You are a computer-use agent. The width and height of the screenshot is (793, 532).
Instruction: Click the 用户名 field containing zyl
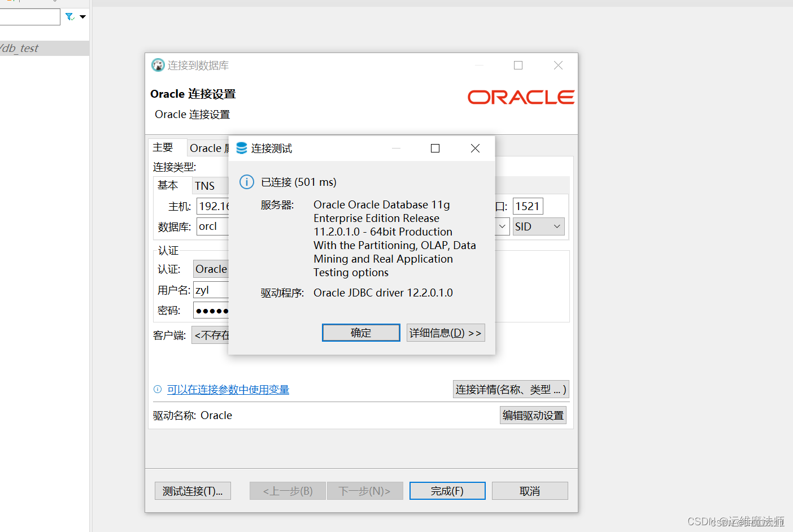[x=211, y=290]
